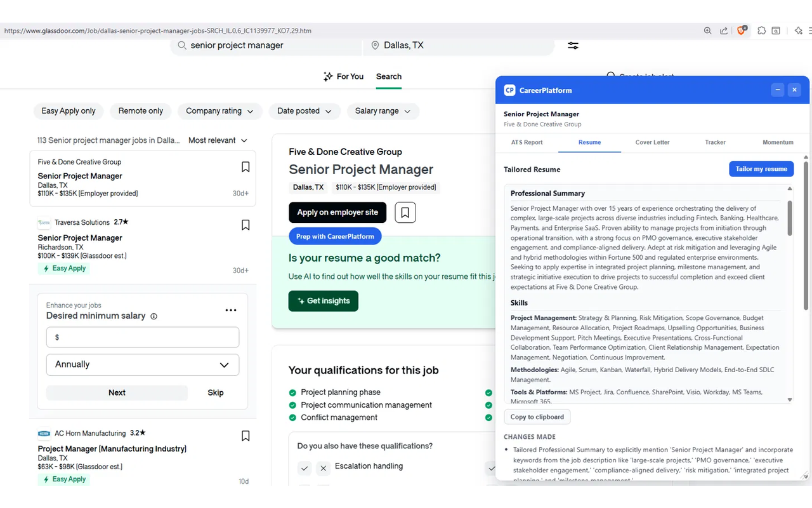Open the three-dot menu on salary card
The image size is (812, 508).
[231, 311]
